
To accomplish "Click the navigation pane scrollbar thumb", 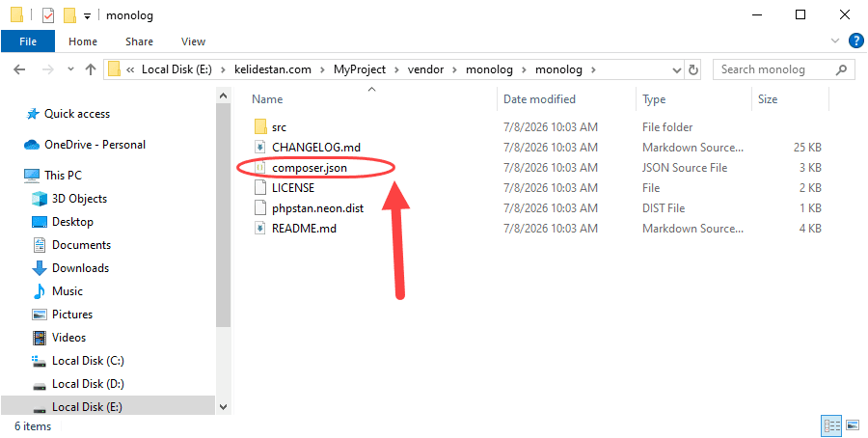I will coord(223,215).
